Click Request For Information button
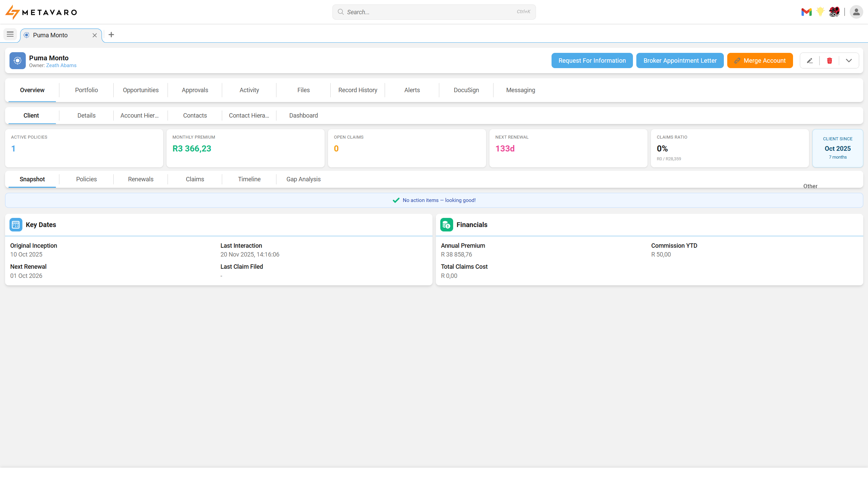The width and height of the screenshot is (868, 488). [592, 61]
